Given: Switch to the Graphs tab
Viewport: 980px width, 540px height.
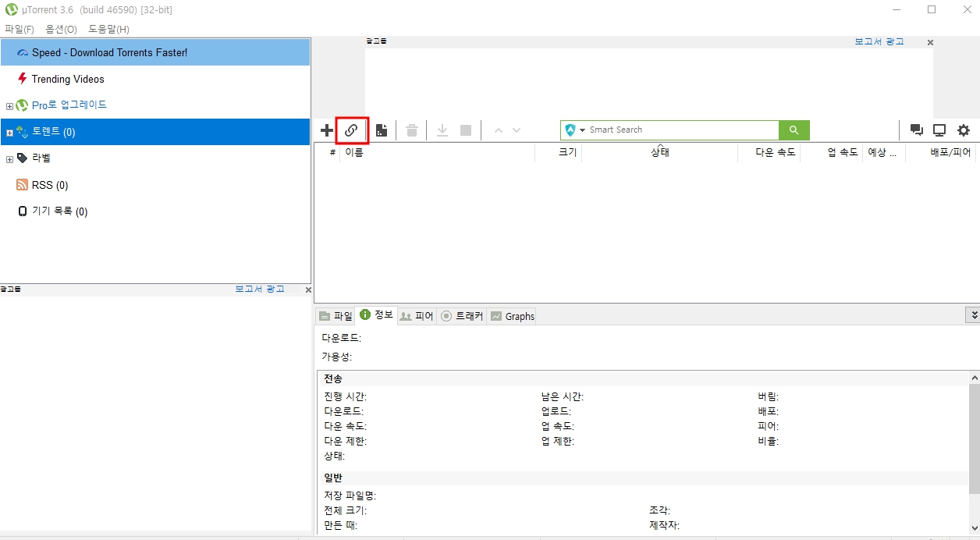Looking at the screenshot, I should pyautogui.click(x=512, y=316).
